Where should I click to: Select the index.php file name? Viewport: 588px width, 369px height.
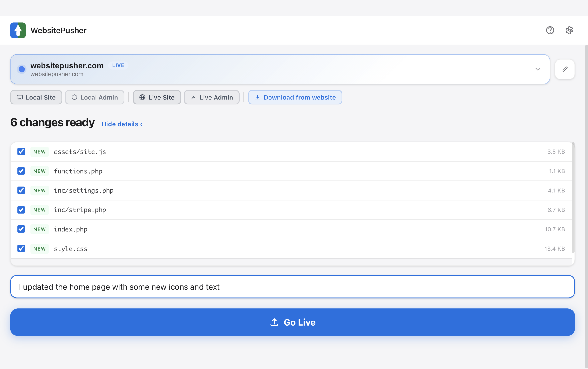(71, 229)
